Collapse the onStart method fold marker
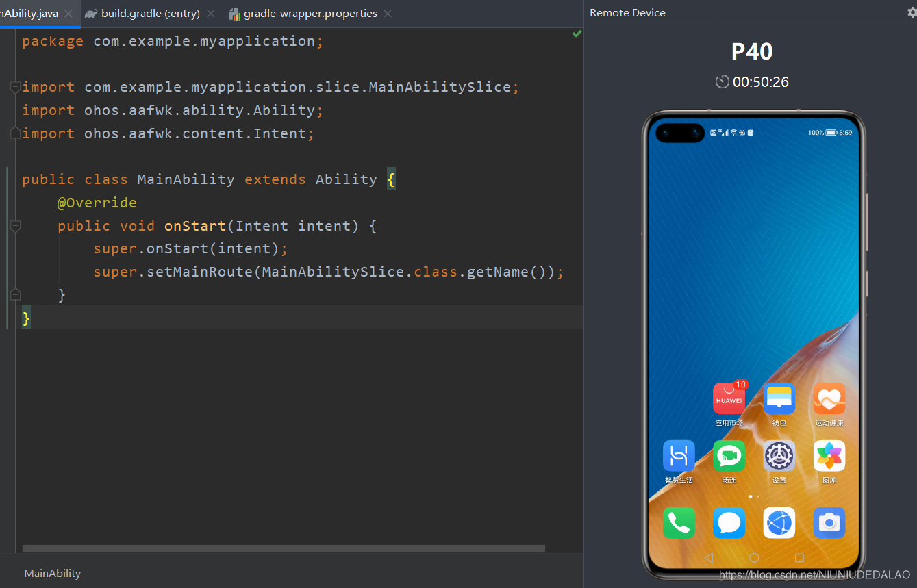Viewport: 917px width, 588px height. (x=15, y=226)
